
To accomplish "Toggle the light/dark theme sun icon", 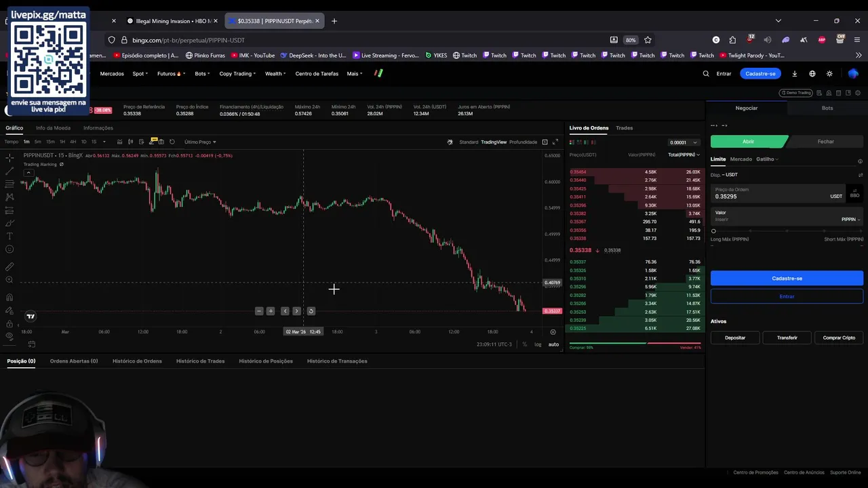I will [829, 73].
